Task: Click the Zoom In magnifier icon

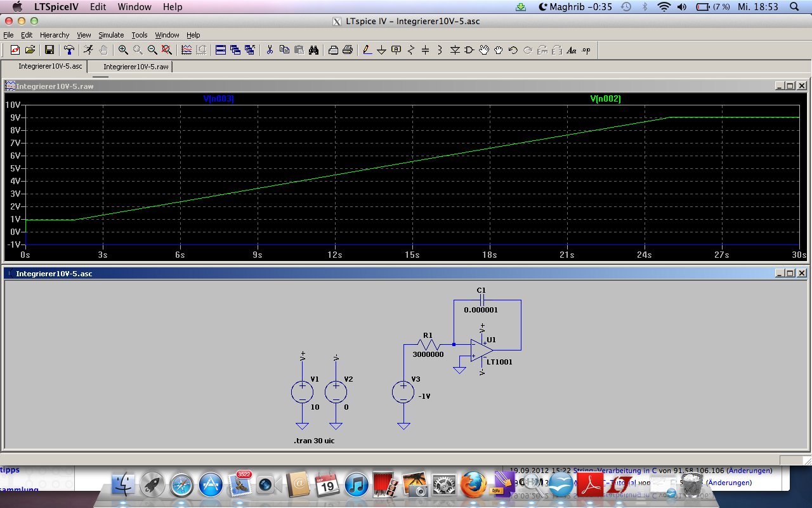Action: (123, 50)
